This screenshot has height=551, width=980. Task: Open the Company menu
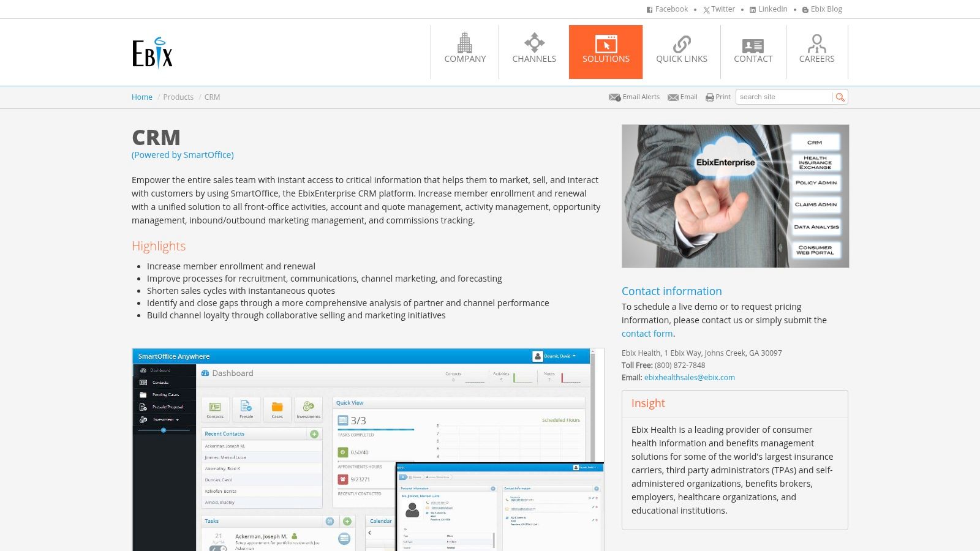click(x=465, y=52)
